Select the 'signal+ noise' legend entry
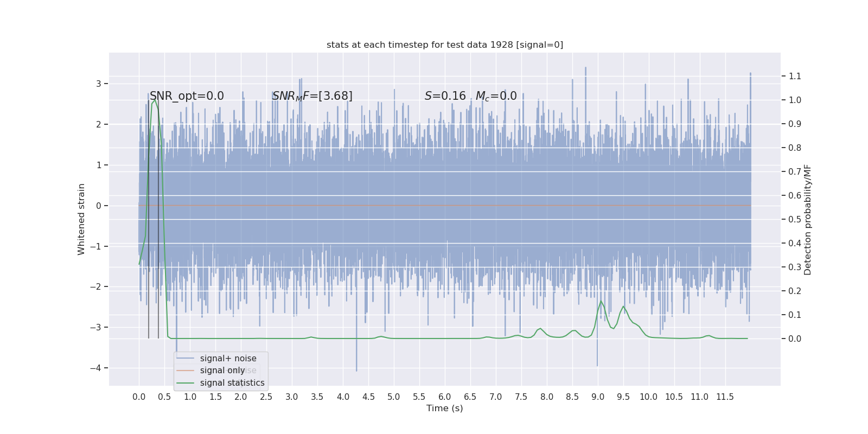This screenshot has height=434, width=868. [228, 359]
